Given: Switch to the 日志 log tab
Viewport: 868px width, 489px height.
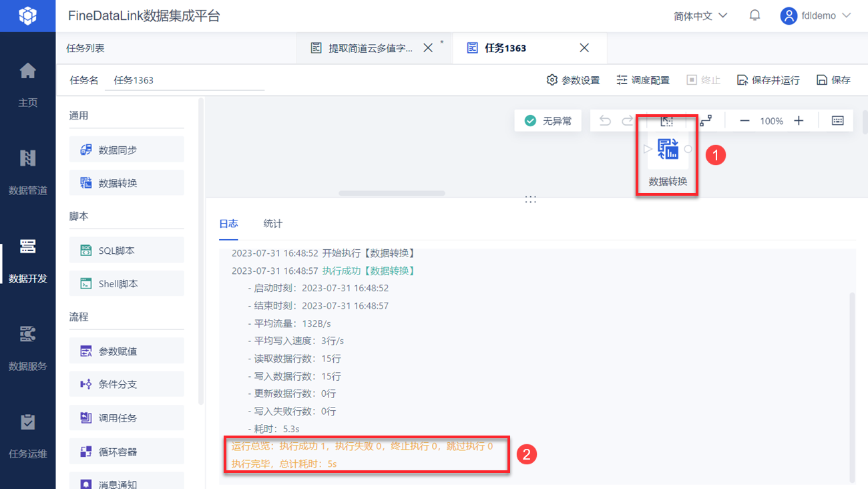Looking at the screenshot, I should [x=228, y=223].
